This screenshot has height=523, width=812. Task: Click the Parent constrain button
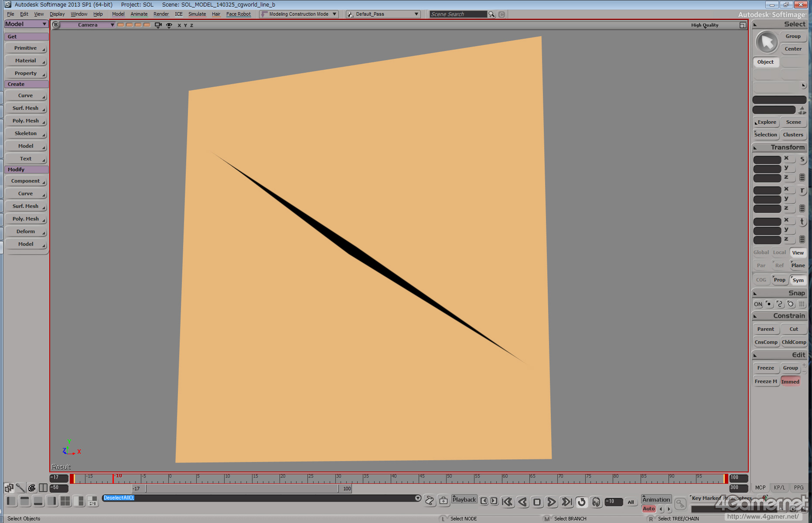click(765, 329)
